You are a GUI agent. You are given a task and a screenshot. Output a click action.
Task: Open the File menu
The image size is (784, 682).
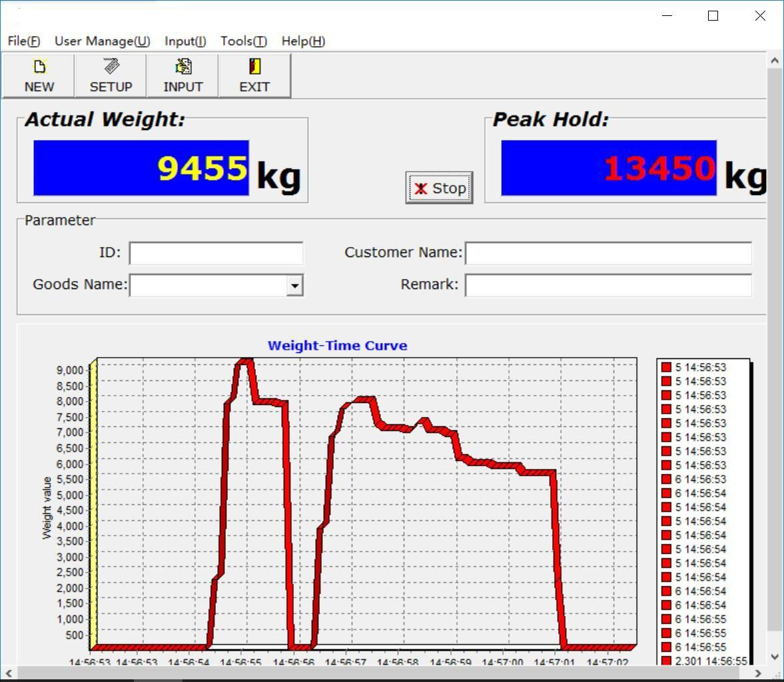coord(24,41)
